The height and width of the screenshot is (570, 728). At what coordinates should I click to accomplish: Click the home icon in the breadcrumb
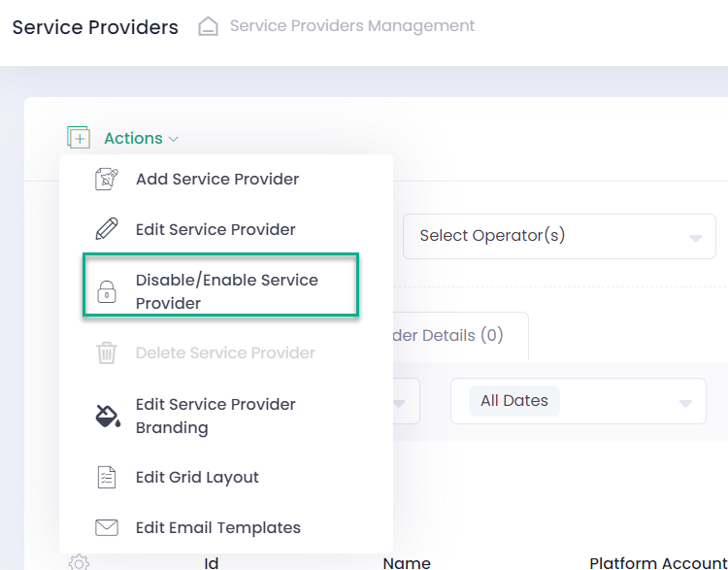click(208, 26)
